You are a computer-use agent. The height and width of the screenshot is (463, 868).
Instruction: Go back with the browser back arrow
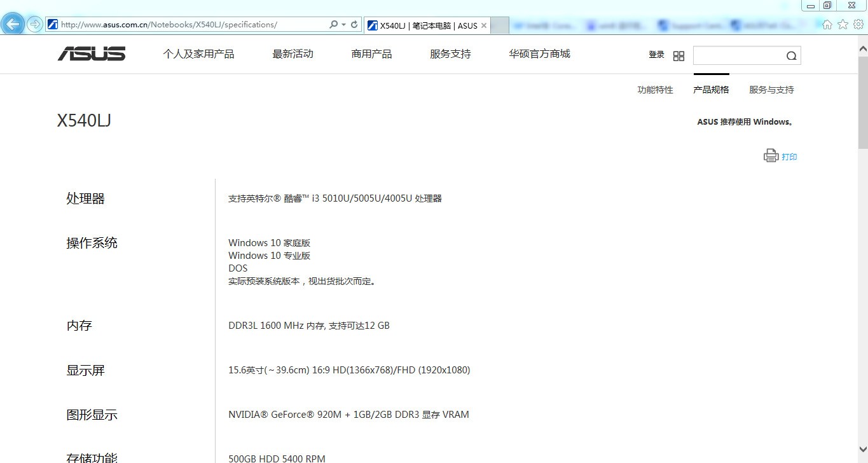(13, 24)
